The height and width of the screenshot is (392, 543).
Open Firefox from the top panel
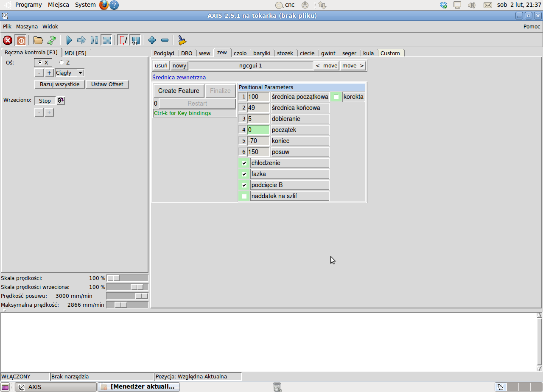[104, 5]
